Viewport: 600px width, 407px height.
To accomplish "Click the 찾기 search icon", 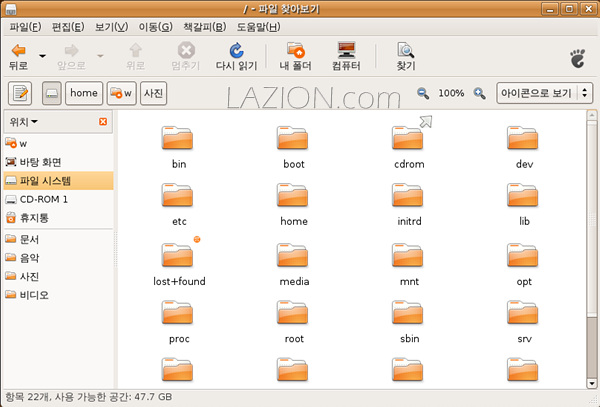I will pyautogui.click(x=406, y=50).
